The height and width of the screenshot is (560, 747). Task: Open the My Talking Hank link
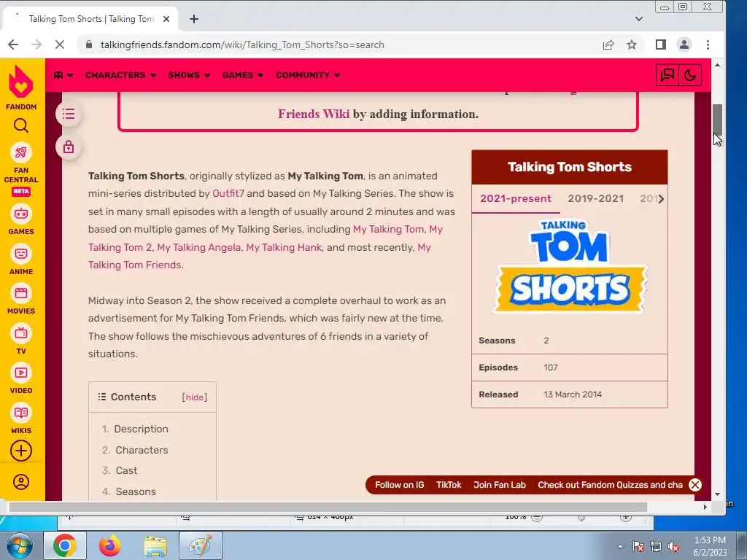(x=284, y=247)
